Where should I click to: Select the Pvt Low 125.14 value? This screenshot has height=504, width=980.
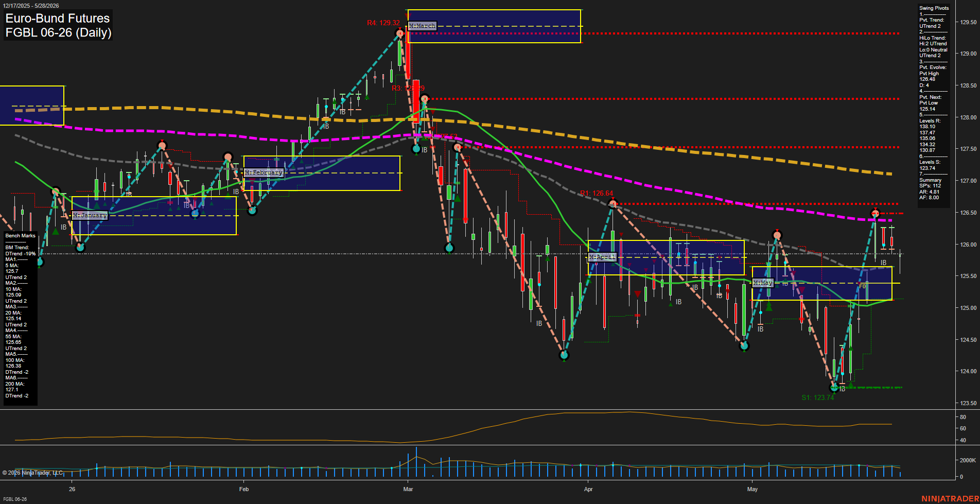pos(929,106)
